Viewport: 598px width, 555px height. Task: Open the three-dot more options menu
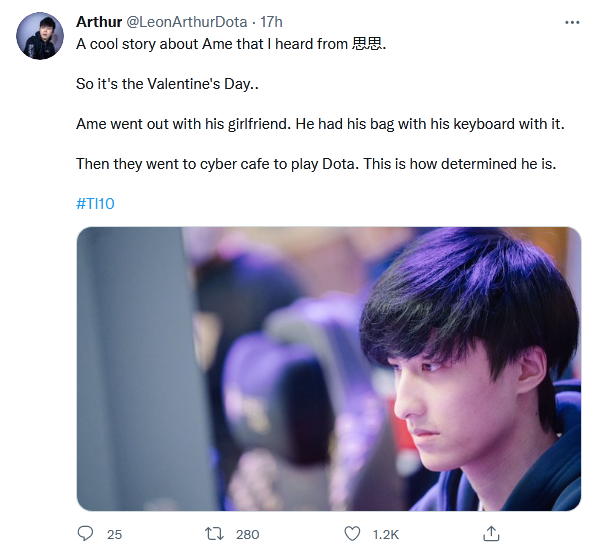[x=572, y=23]
